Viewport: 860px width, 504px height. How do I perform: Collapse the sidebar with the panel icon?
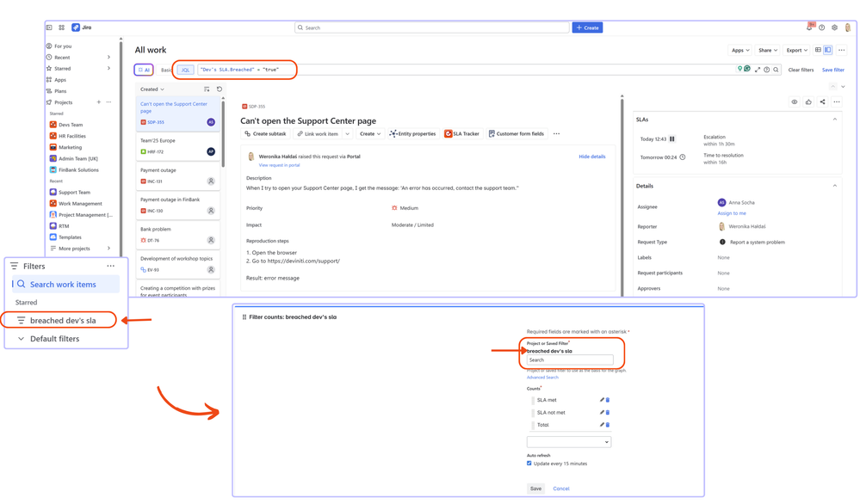tap(49, 28)
